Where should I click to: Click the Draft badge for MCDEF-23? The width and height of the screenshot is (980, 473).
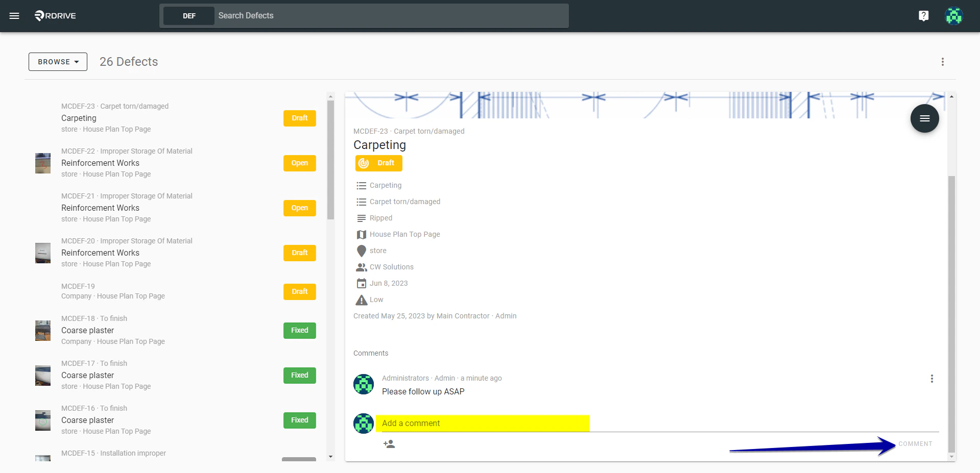(x=299, y=118)
